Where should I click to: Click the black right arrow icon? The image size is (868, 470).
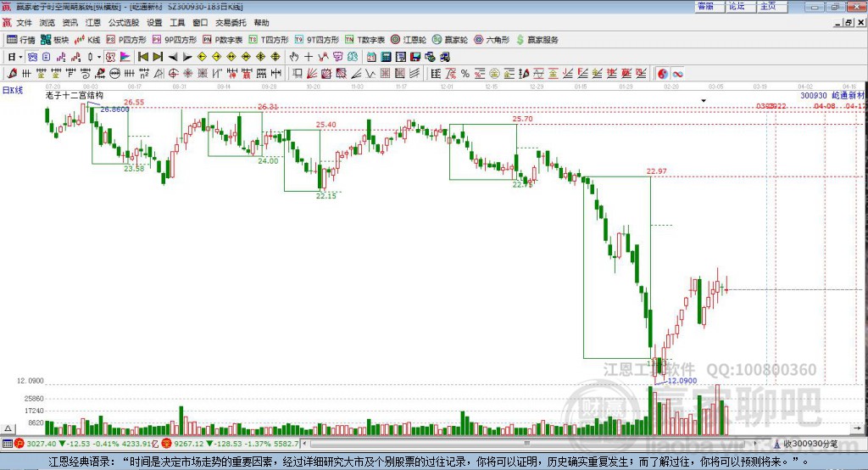click(x=187, y=57)
